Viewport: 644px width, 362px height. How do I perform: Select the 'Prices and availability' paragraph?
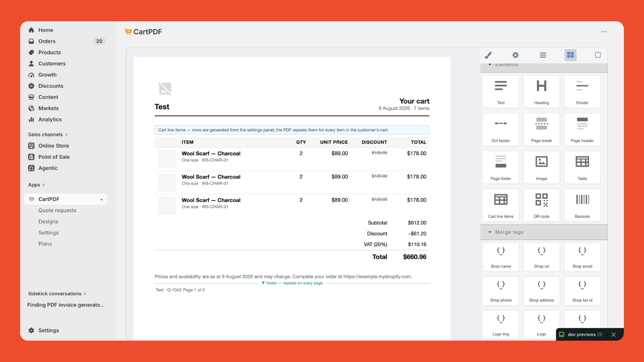[x=283, y=277]
